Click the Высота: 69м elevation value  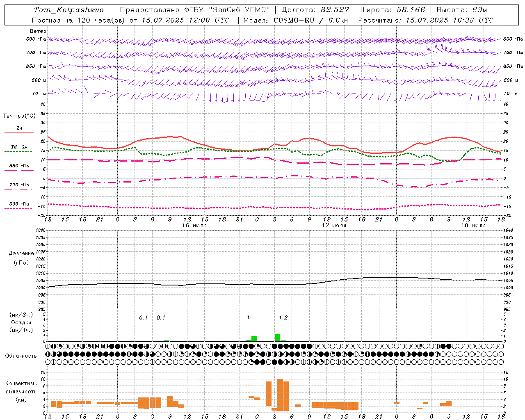pyautogui.click(x=461, y=10)
